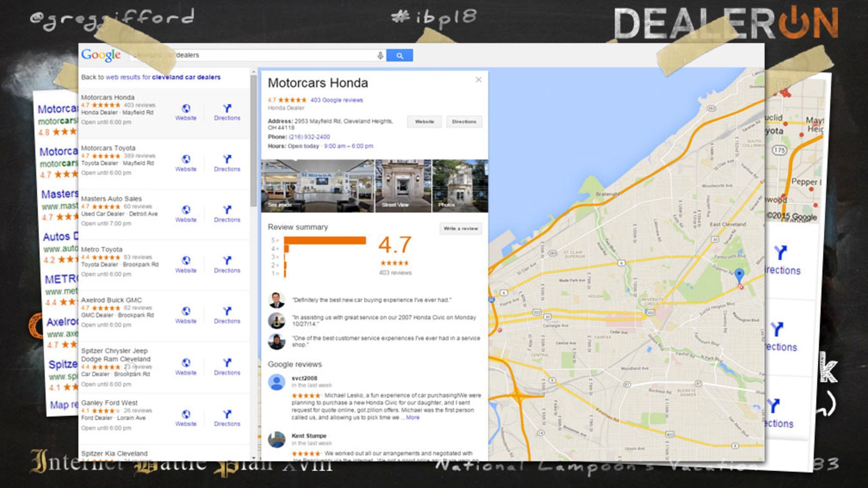Image resolution: width=868 pixels, height=488 pixels.
Task: Open Kent Stumpe reviewer name
Action: point(309,436)
